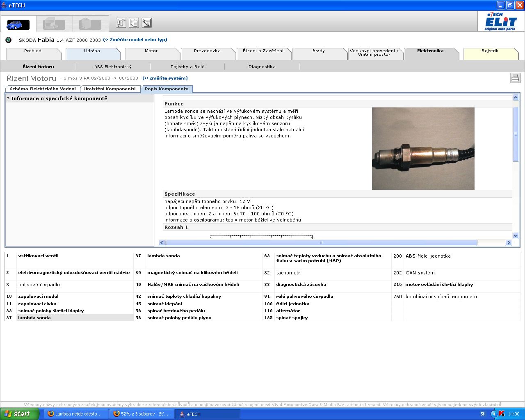Screen dimensions: 525x420
Task: Switch to Firefox 'Lambda nejde otesto' taskbar window
Action: [x=76, y=414]
